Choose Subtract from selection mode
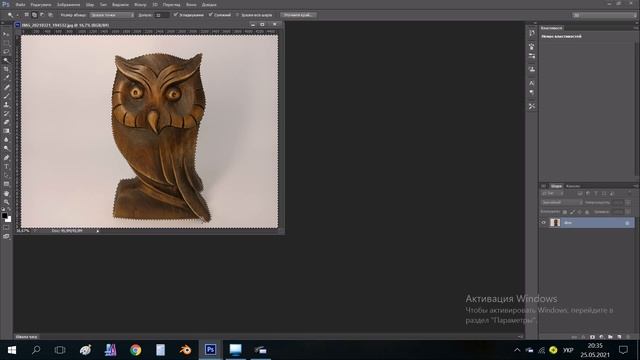The height and width of the screenshot is (360, 640). pos(42,15)
